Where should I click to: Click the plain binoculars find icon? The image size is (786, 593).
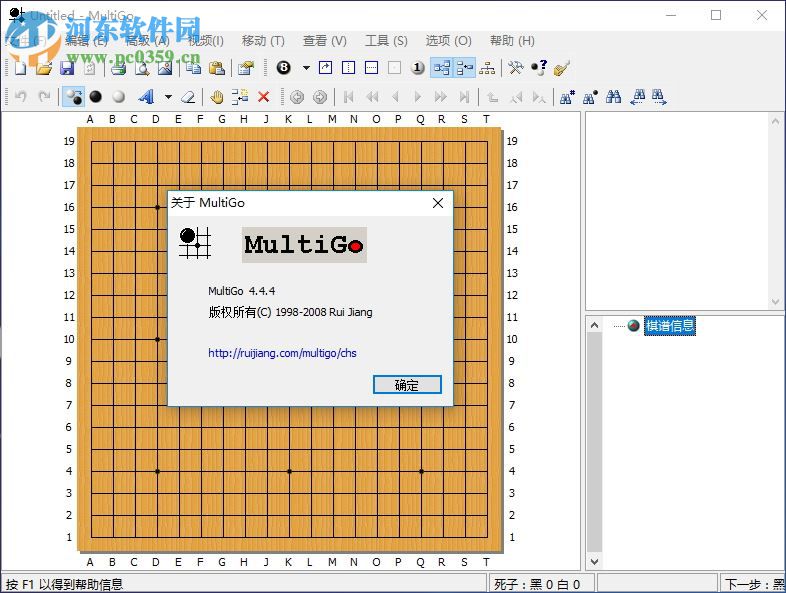pyautogui.click(x=614, y=96)
